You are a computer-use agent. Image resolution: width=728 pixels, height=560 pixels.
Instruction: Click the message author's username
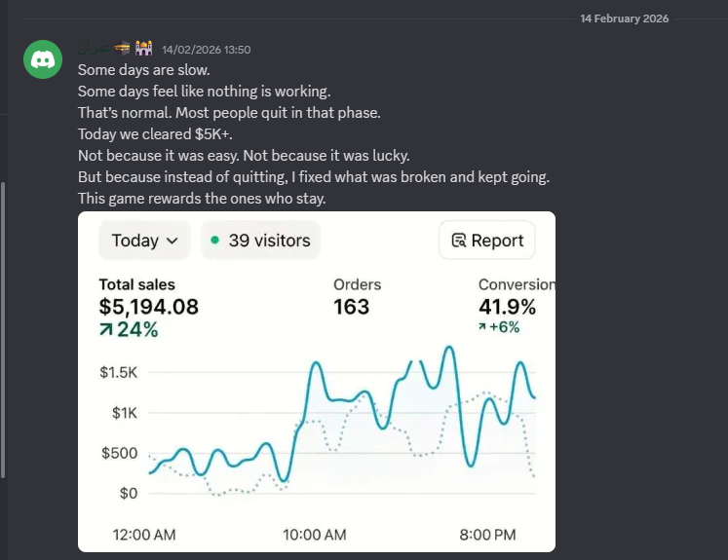click(x=96, y=48)
